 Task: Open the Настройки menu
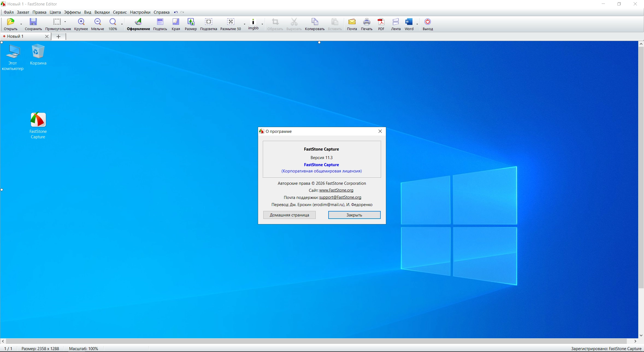tap(140, 12)
